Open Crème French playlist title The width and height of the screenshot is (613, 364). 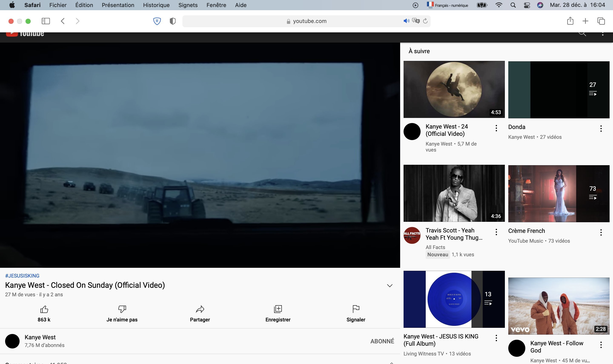[526, 231]
